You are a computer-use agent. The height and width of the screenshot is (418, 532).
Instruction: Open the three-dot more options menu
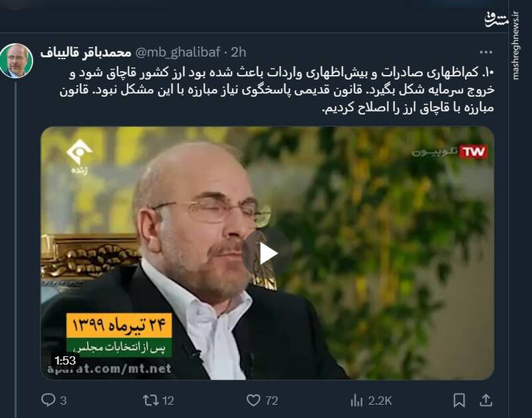pyautogui.click(x=485, y=52)
